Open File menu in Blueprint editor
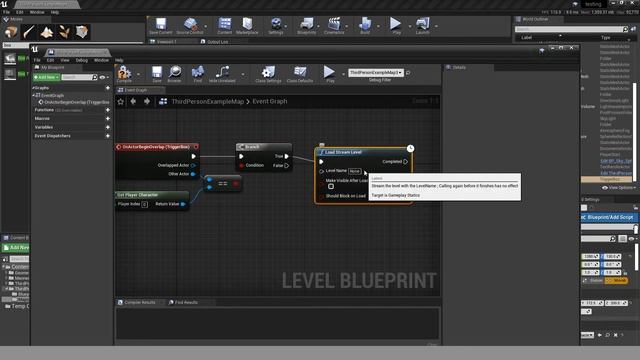640x360 pixels. (37, 60)
